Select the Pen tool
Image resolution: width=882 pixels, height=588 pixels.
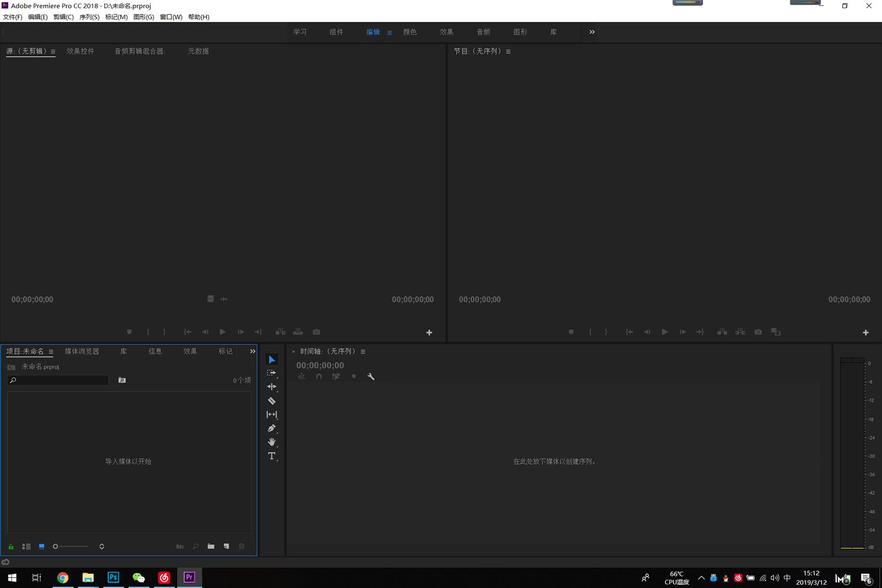(x=272, y=428)
